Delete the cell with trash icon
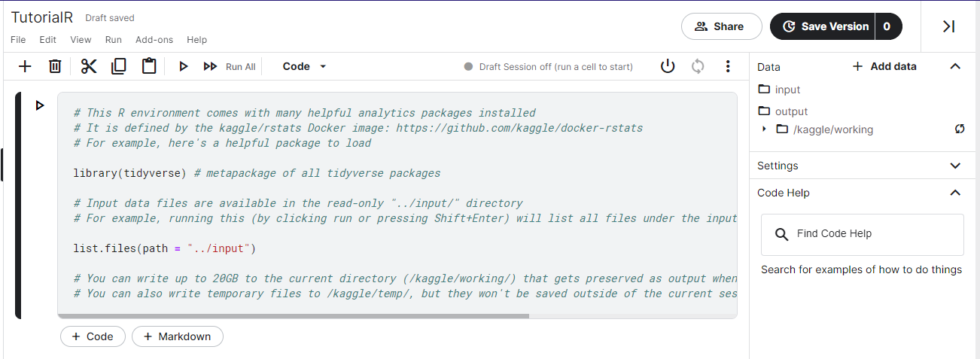Viewport: 980px width, 359px height. point(55,66)
